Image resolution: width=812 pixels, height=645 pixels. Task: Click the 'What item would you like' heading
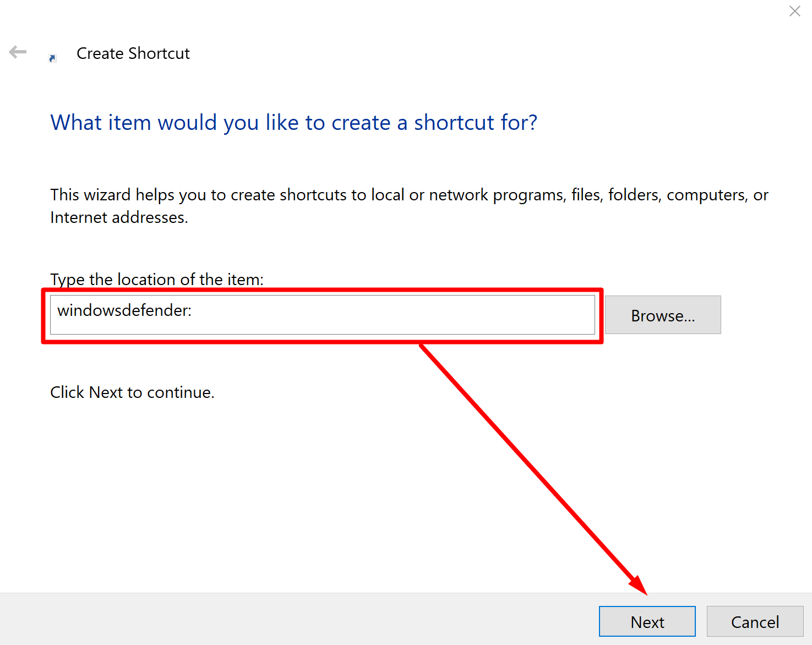(x=293, y=122)
